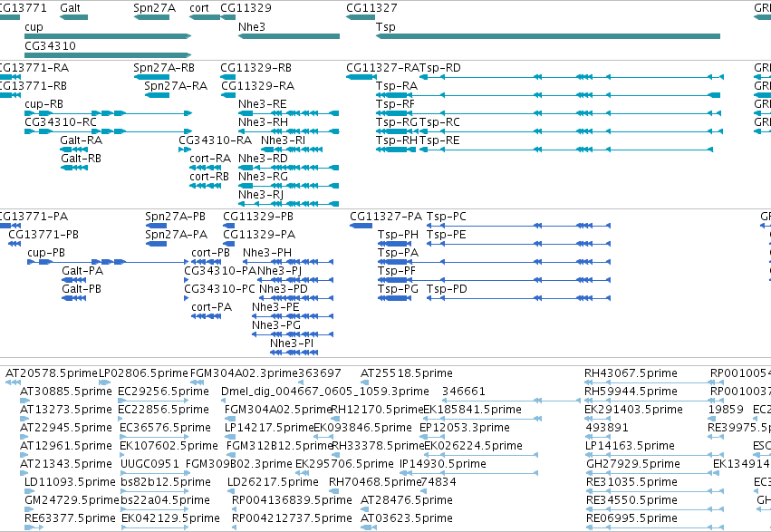Select the cup gene bar
Image resolution: width=771 pixels, height=532 pixels.
point(108,36)
